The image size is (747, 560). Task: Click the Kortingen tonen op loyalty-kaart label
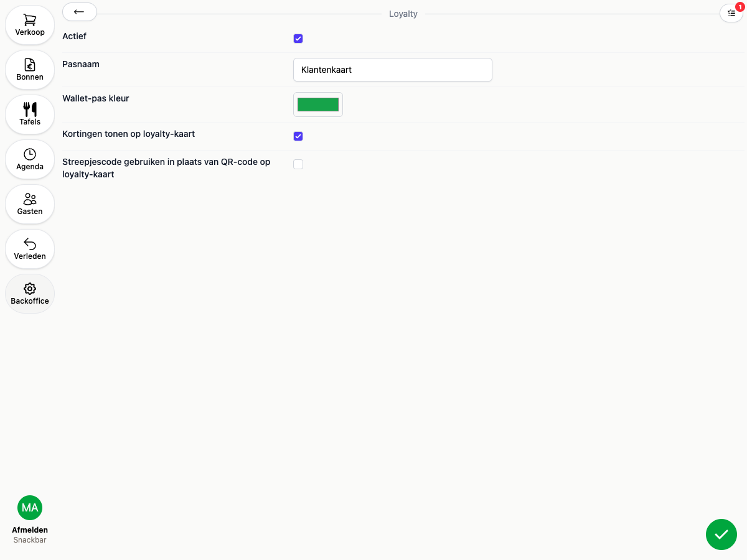click(x=129, y=134)
